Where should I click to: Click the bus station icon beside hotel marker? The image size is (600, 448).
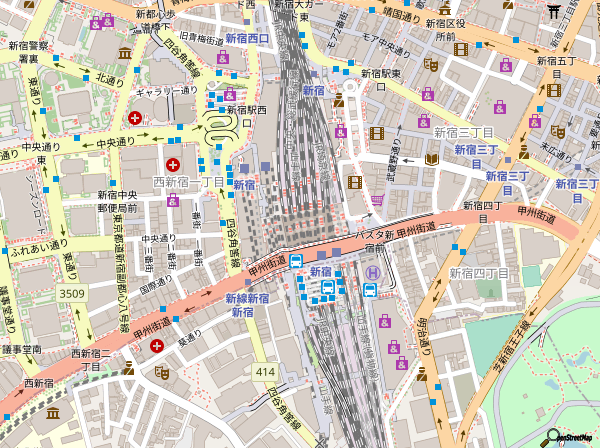pyautogui.click(x=370, y=290)
